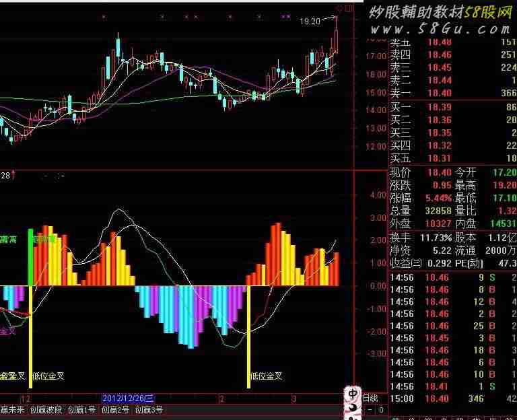This screenshot has height=420, width=517.
Task: Click the 内盘 14531 value
Action: (503, 224)
